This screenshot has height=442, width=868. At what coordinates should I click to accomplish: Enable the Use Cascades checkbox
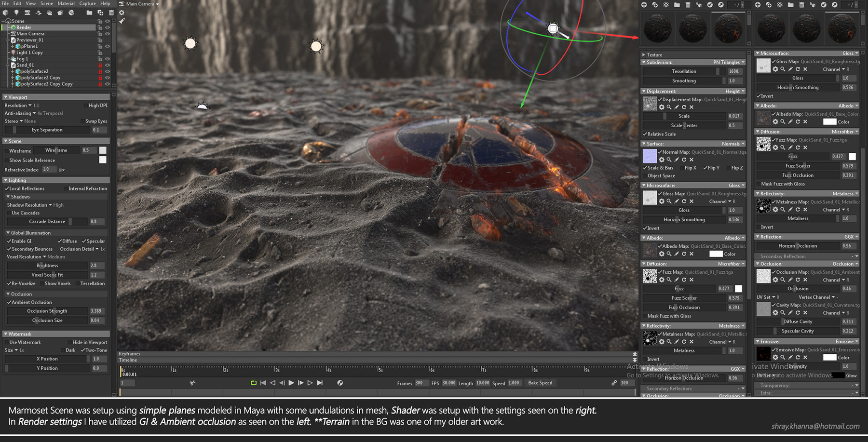pyautogui.click(x=8, y=213)
